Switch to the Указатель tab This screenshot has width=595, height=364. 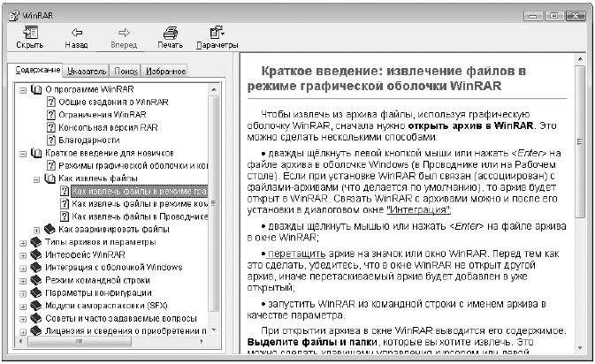pyautogui.click(x=86, y=71)
